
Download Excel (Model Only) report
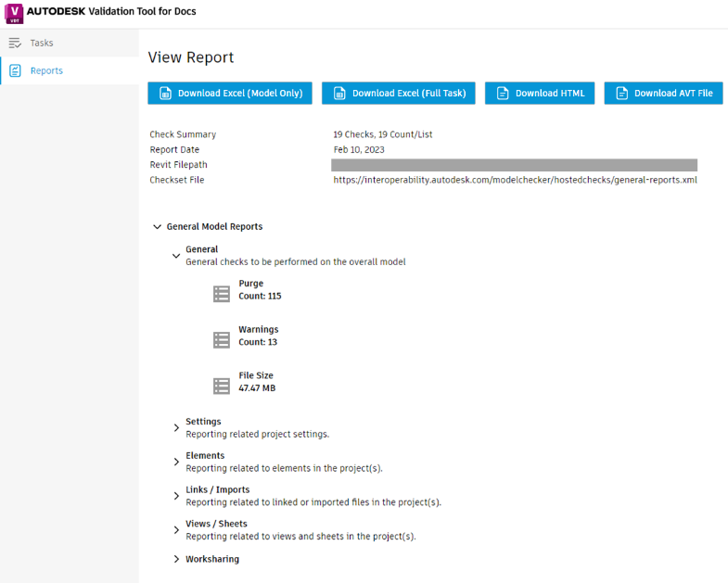point(230,94)
